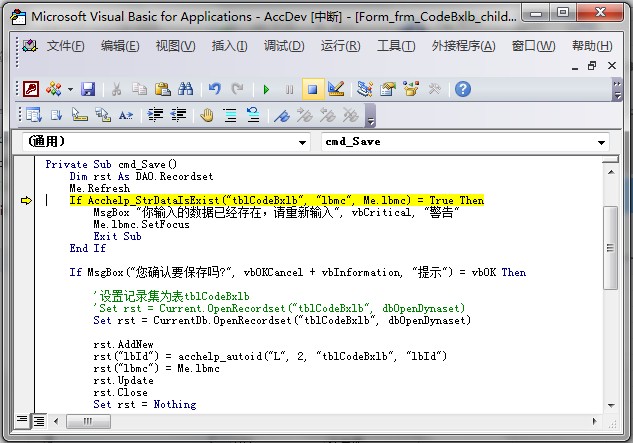Click the Cut scissors icon
Image resolution: width=633 pixels, height=443 pixels.
click(116, 89)
